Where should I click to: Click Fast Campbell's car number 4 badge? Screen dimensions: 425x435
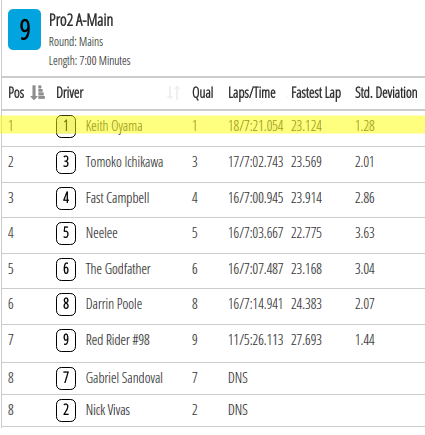click(x=66, y=198)
